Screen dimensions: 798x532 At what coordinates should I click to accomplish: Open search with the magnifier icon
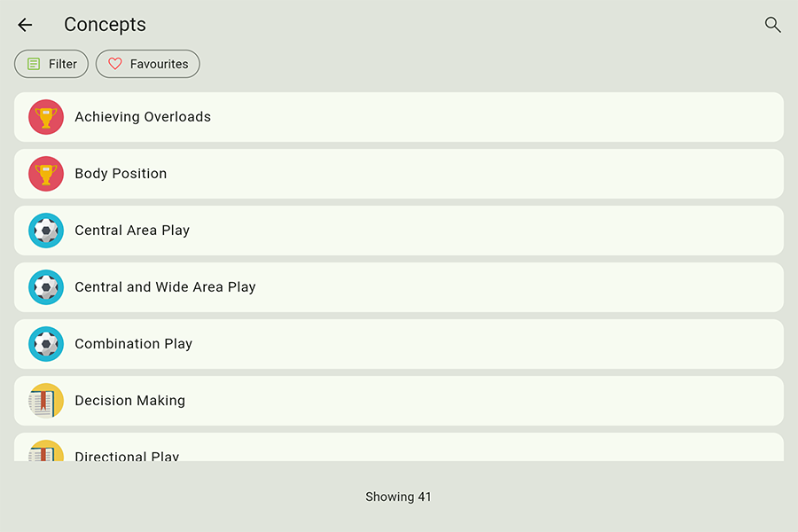772,25
